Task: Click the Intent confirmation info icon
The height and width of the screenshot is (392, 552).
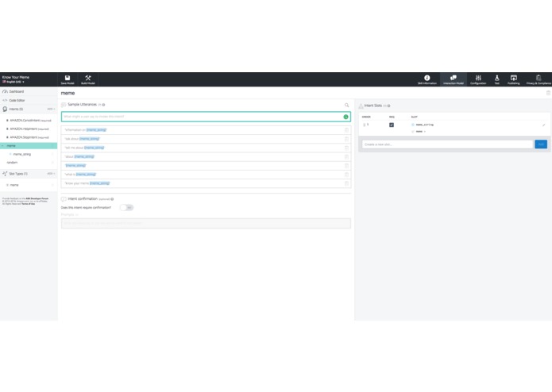Action: [x=112, y=199]
